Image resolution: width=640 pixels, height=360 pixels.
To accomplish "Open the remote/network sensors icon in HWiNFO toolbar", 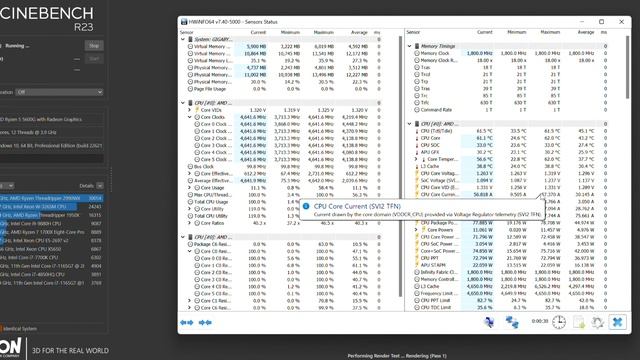I will (489, 322).
